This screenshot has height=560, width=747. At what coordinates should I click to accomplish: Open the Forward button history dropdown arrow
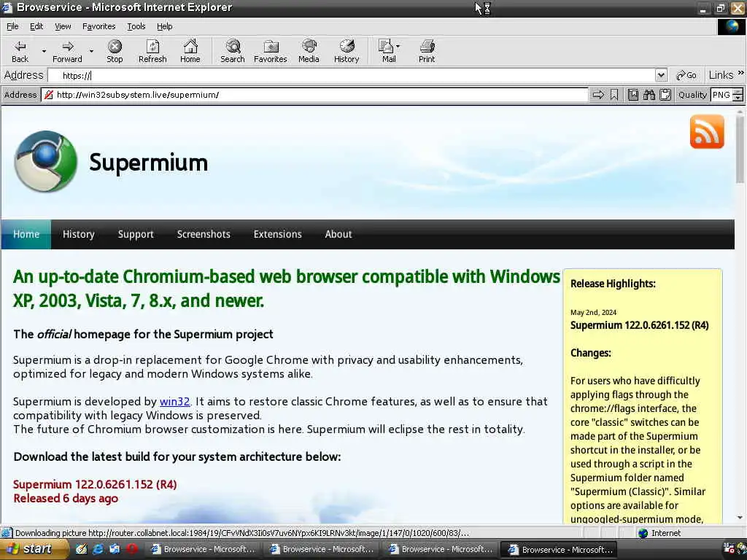coord(91,51)
